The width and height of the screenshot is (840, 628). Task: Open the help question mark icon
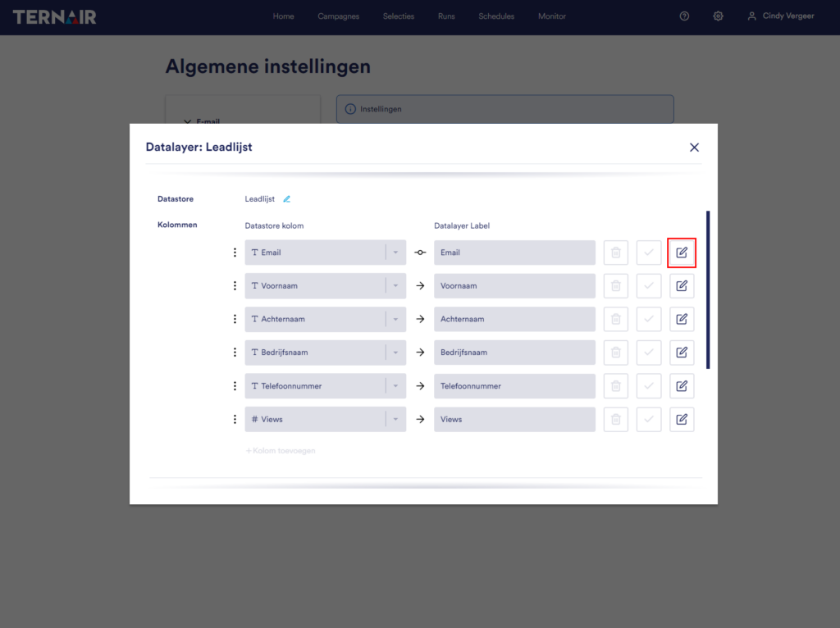684,16
